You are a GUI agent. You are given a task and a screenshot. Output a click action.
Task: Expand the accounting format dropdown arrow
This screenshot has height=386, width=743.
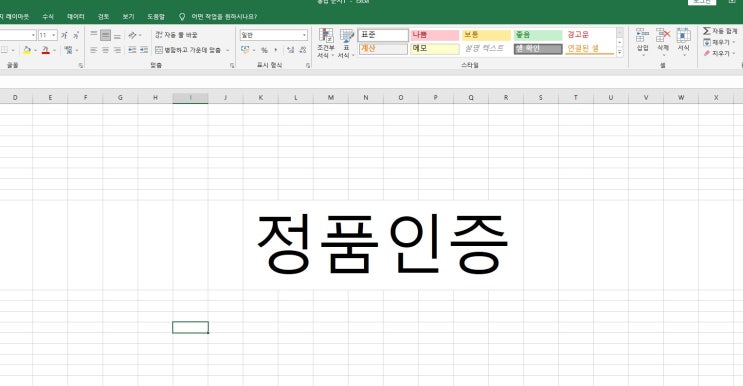pyautogui.click(x=254, y=50)
